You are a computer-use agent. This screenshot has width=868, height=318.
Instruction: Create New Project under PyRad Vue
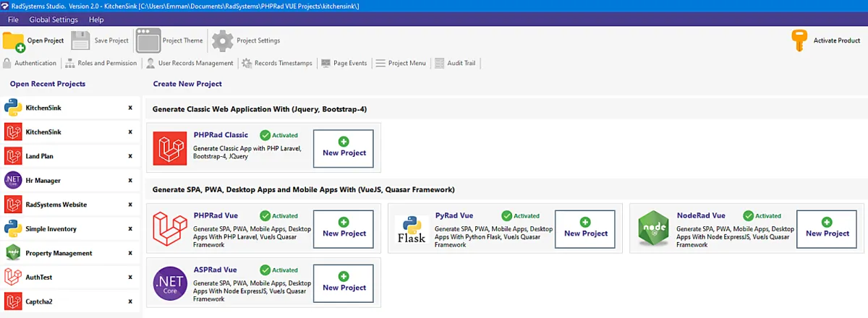[x=585, y=228]
